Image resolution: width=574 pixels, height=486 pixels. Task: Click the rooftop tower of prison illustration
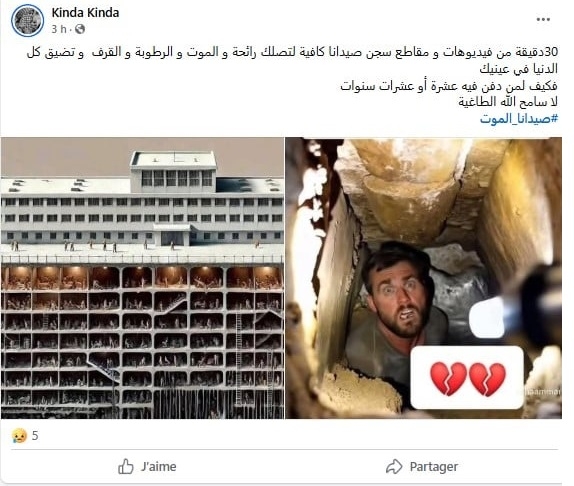point(173,171)
